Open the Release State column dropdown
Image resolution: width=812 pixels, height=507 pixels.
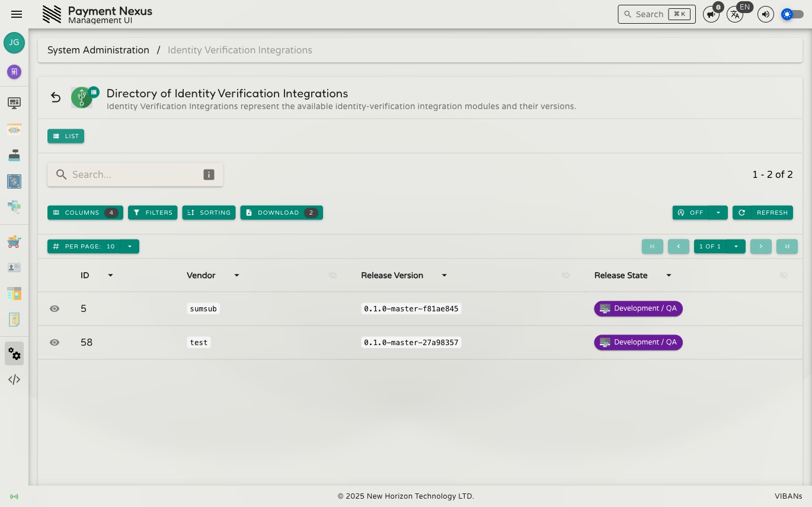[x=669, y=275]
